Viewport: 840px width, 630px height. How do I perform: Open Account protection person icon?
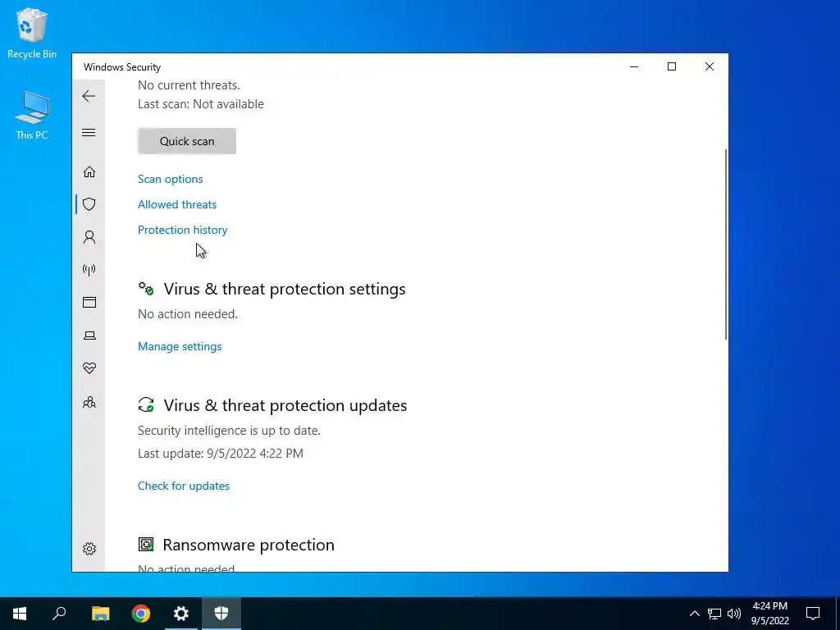point(89,237)
